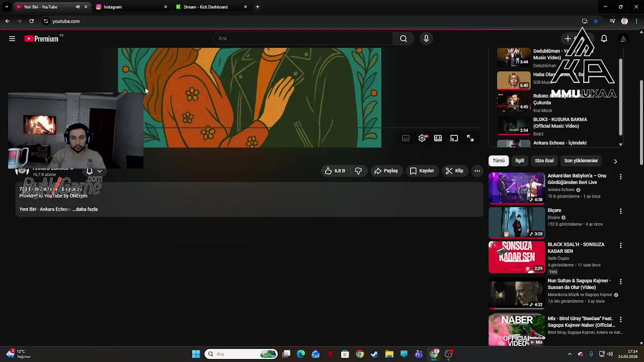This screenshot has width=644, height=362.
Task: Open OBS Studio from the taskbar
Action: tap(448, 354)
